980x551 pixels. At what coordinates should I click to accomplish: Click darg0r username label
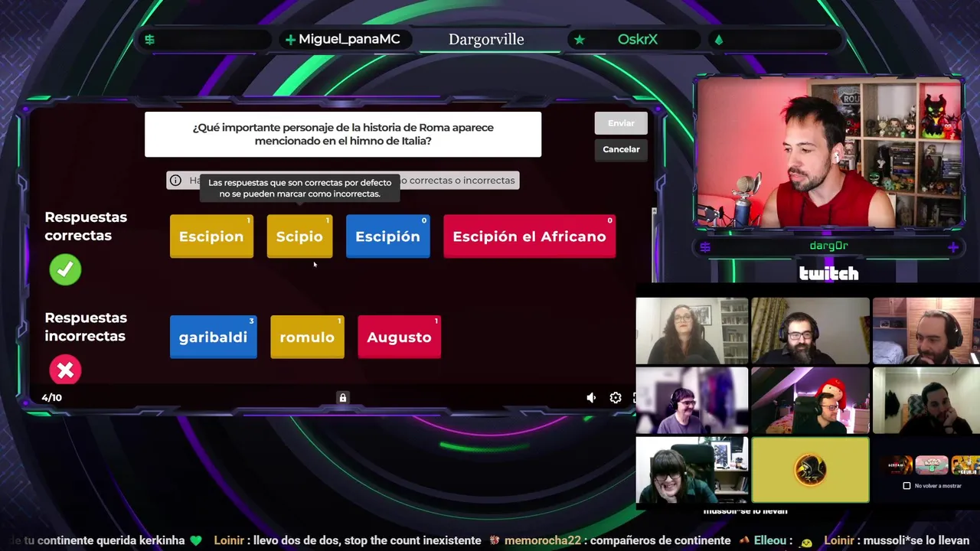pos(828,246)
